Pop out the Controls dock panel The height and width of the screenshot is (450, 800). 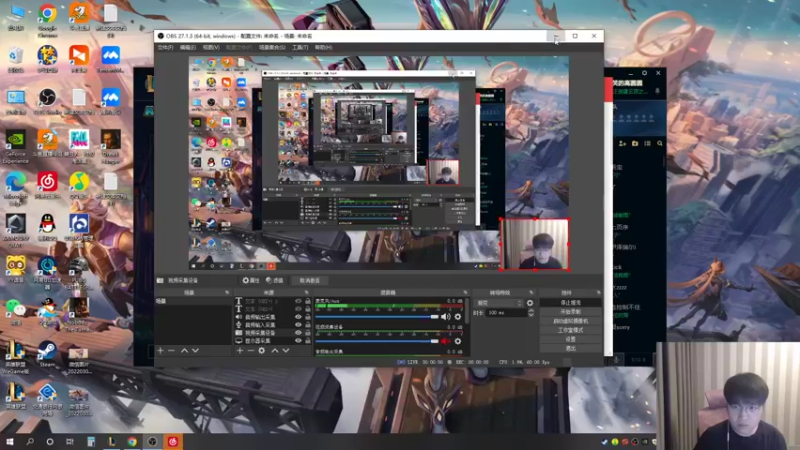click(x=598, y=292)
